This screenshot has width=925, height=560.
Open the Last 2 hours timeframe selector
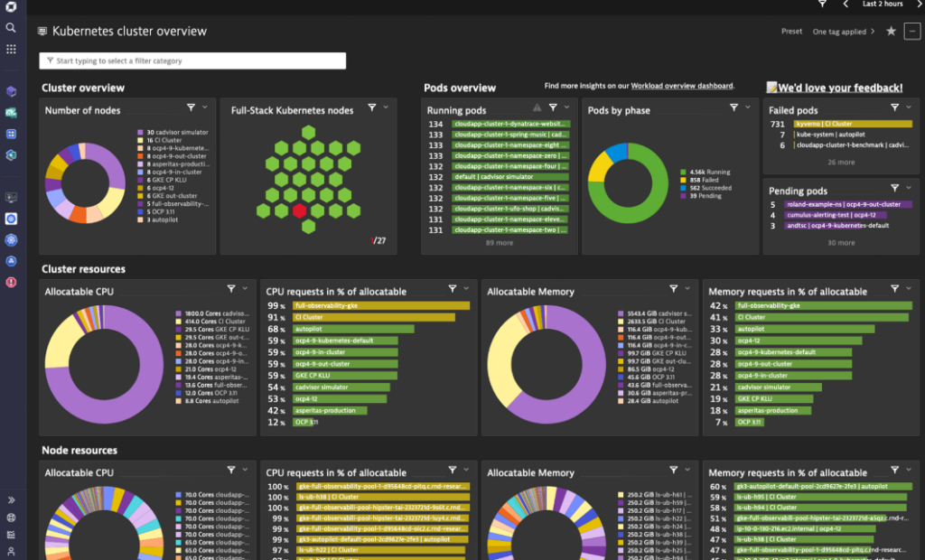click(x=881, y=5)
